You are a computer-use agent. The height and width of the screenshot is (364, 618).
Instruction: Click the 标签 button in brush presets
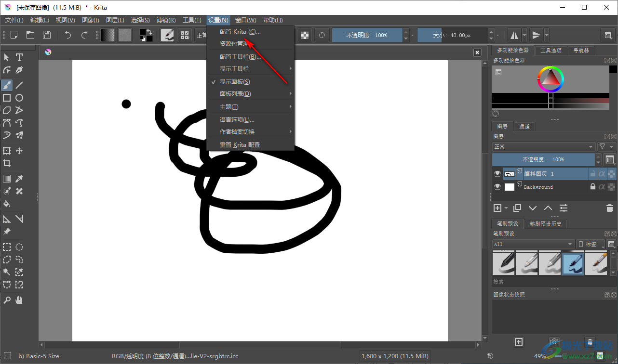click(x=591, y=244)
